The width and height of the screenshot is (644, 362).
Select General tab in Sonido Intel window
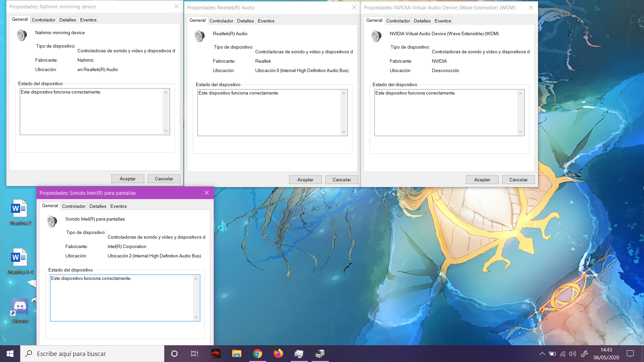pos(50,206)
